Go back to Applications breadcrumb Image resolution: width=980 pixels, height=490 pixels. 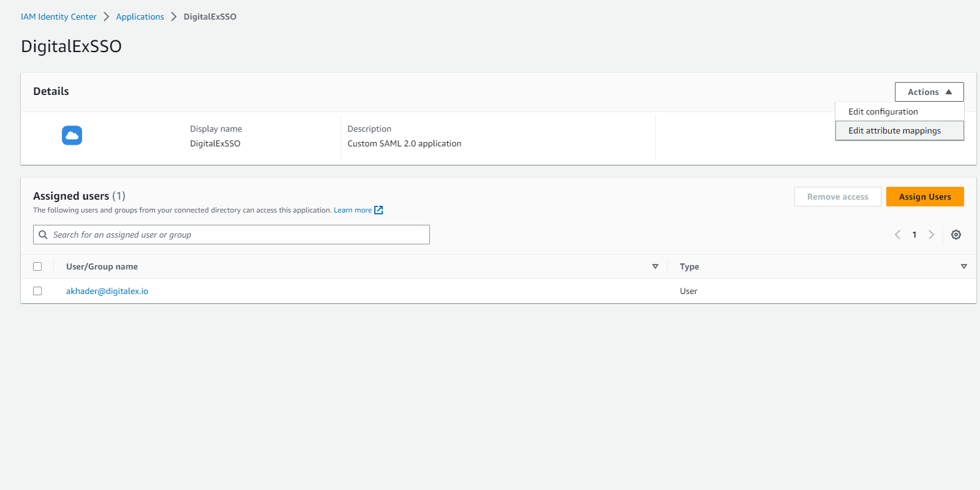140,17
